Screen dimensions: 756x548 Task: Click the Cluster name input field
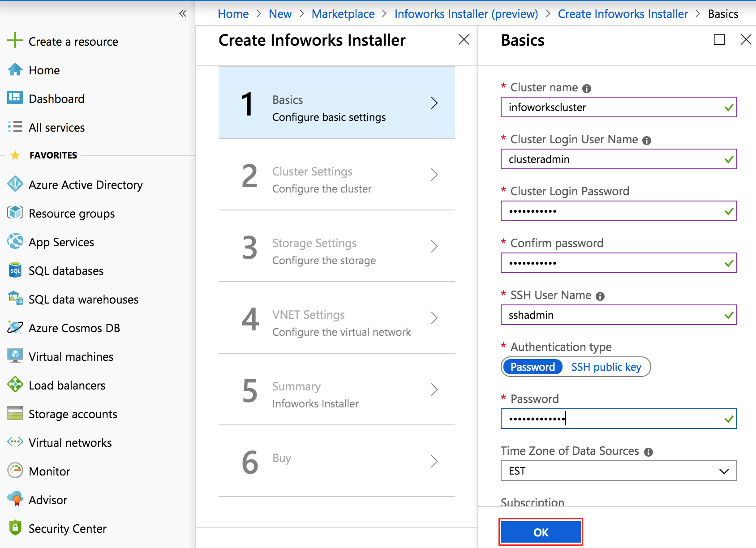coord(619,107)
